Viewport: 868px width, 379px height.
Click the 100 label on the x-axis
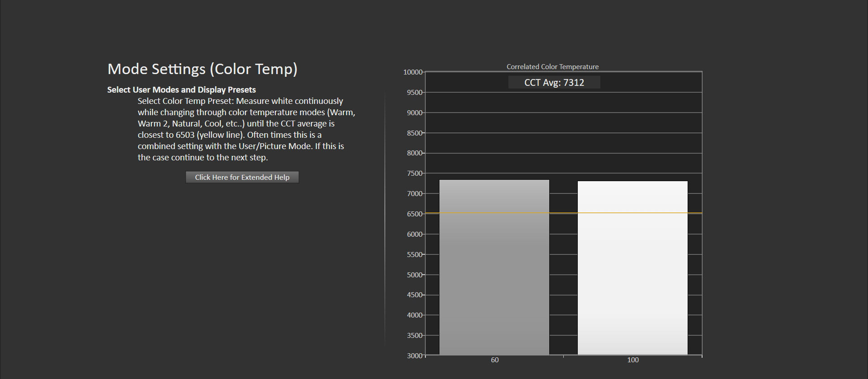coord(632,360)
